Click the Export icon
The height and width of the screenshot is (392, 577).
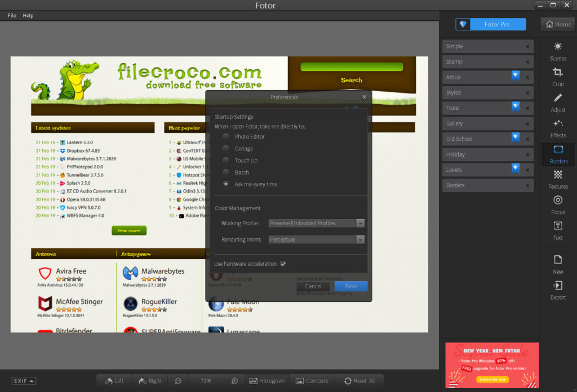tap(558, 286)
